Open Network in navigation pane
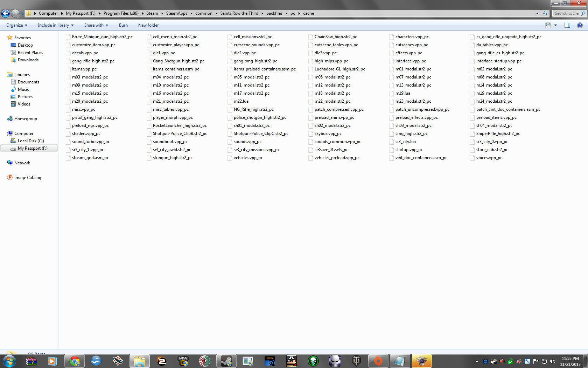Screen dimensions: 588x368 (22, 163)
